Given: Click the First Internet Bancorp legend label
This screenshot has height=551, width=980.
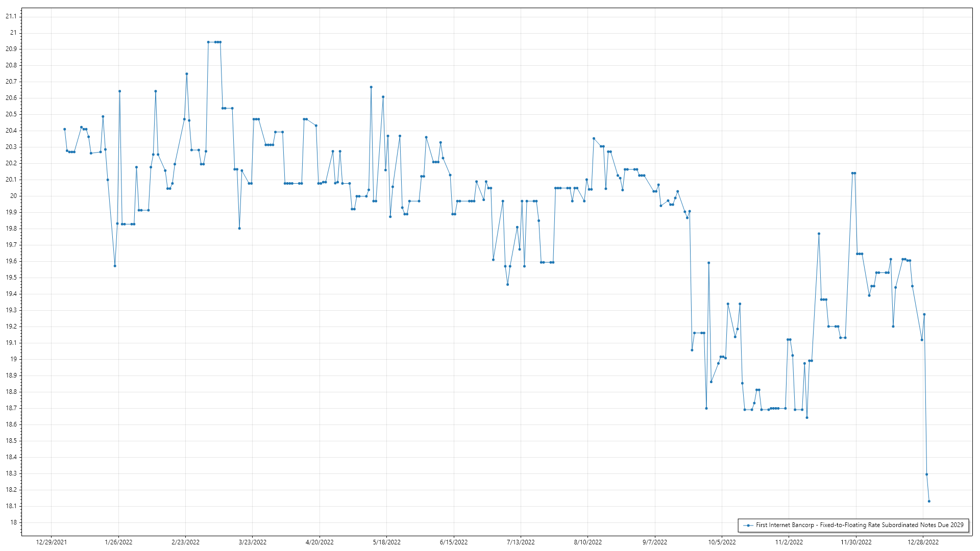Looking at the screenshot, I should (860, 525).
